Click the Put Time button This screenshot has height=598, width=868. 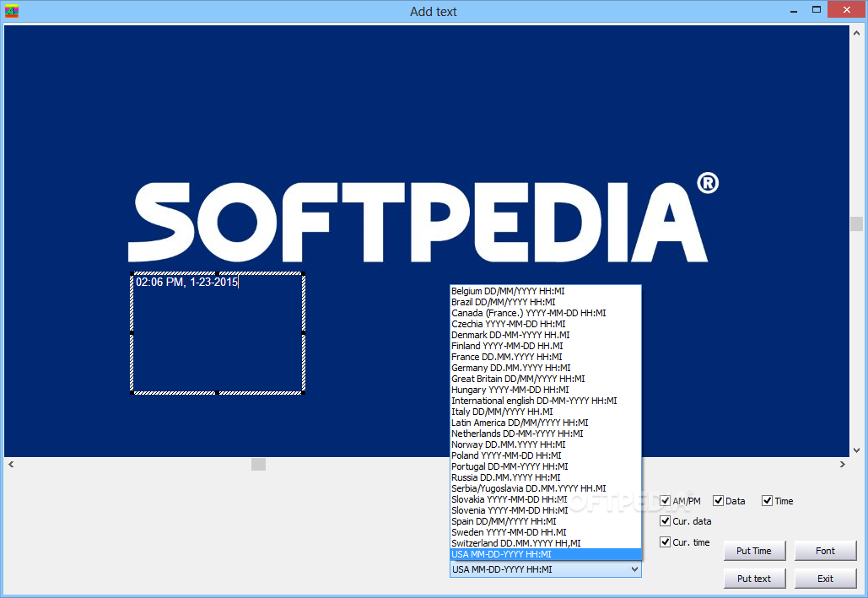point(754,551)
